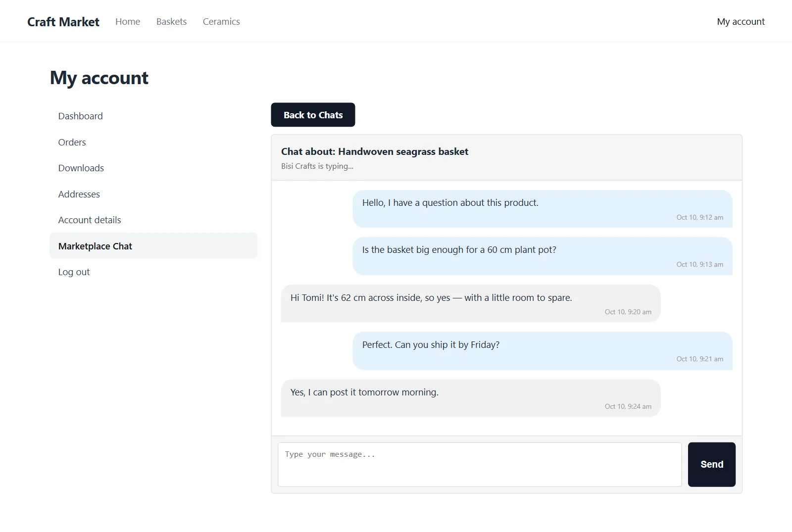Click the Oct 10, 9:20 am timestamp
Viewport: 792px width, 532px height.
[628, 312]
